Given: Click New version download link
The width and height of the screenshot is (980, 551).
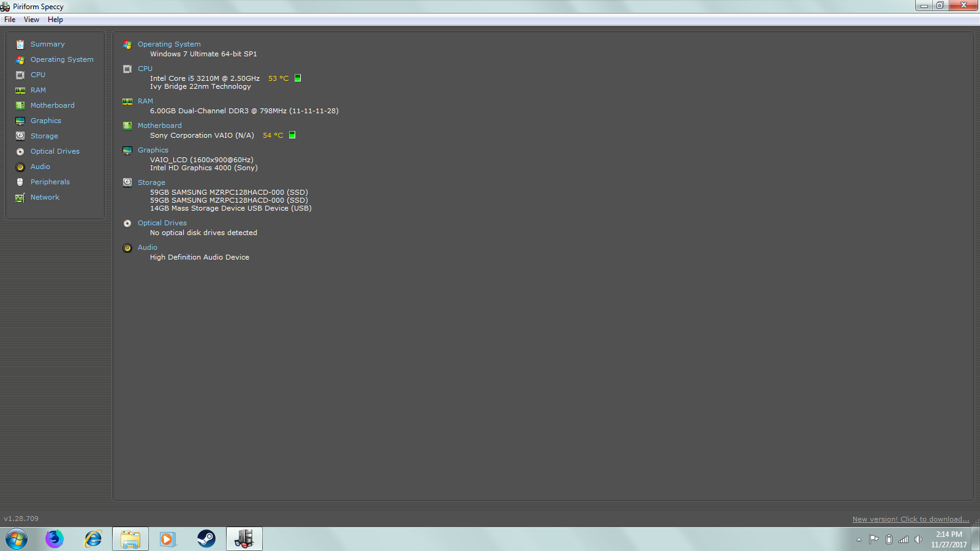Looking at the screenshot, I should [911, 519].
